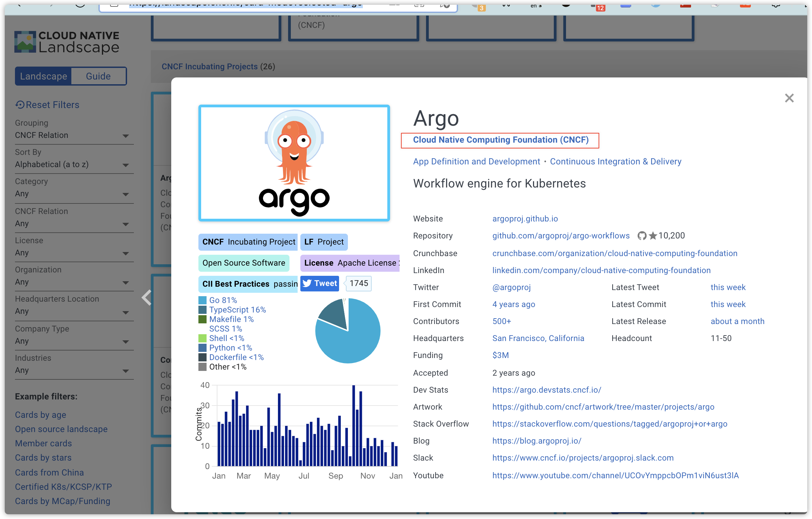Open the argoproj.github.io website link
Image resolution: width=812 pixels, height=519 pixels.
[x=525, y=219]
